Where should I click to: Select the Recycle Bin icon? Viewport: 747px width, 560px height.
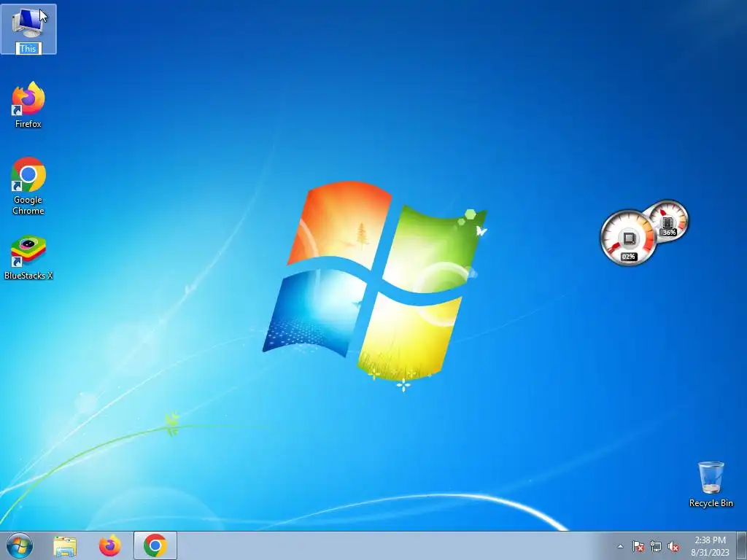[x=711, y=484]
